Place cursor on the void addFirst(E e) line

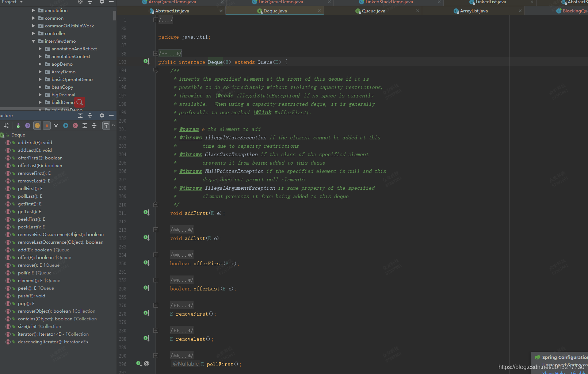pos(197,213)
